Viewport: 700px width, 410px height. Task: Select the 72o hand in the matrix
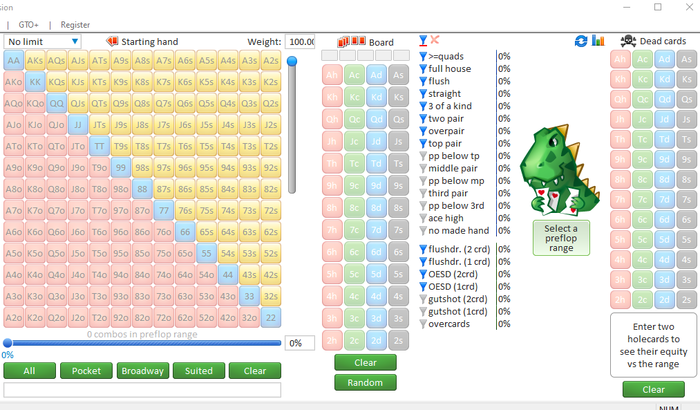pyautogui.click(x=163, y=318)
